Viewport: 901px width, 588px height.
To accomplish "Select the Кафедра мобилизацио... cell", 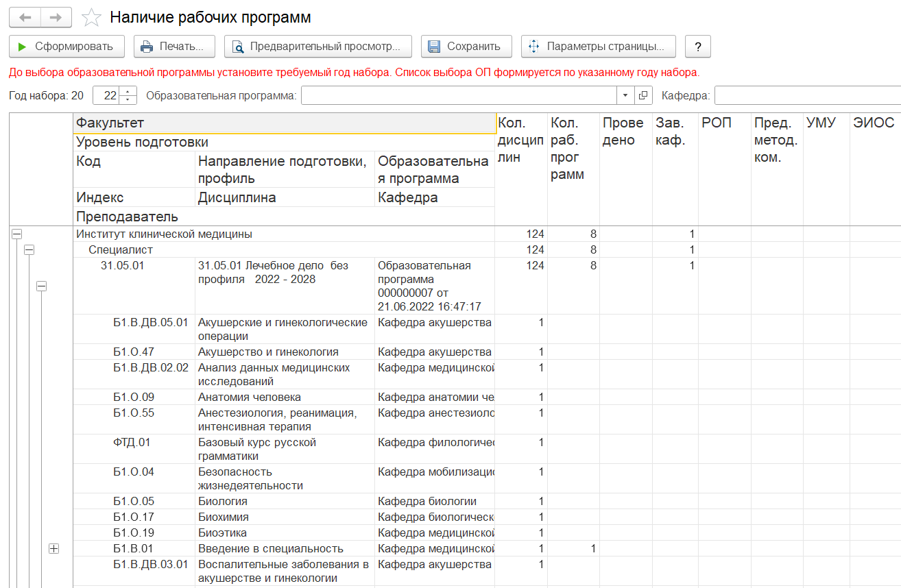I will point(435,478).
